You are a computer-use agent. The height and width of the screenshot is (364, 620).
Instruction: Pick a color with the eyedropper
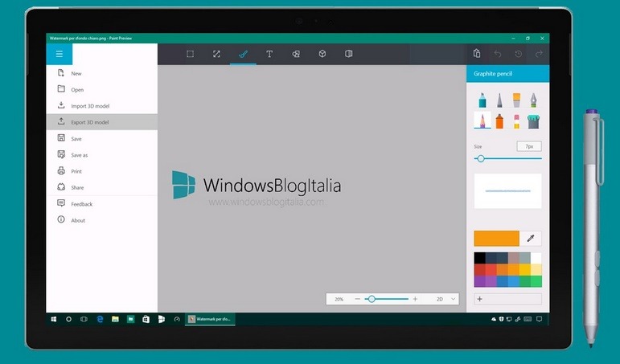pos(531,239)
